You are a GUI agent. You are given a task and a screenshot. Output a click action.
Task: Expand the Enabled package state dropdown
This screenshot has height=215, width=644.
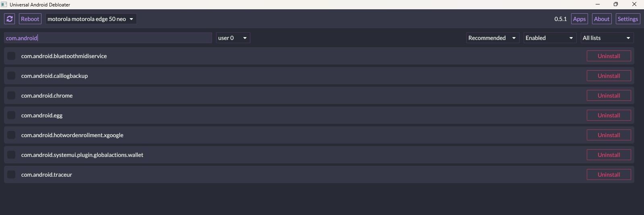(549, 38)
